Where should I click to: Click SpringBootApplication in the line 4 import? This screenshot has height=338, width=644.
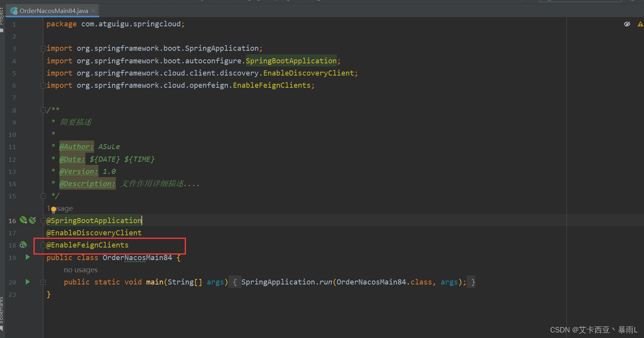(291, 61)
